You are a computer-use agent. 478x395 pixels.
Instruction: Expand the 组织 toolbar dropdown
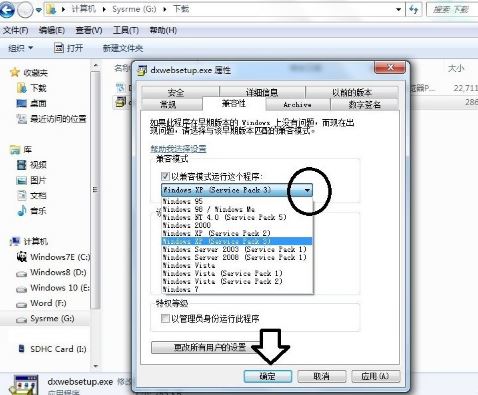[21, 48]
